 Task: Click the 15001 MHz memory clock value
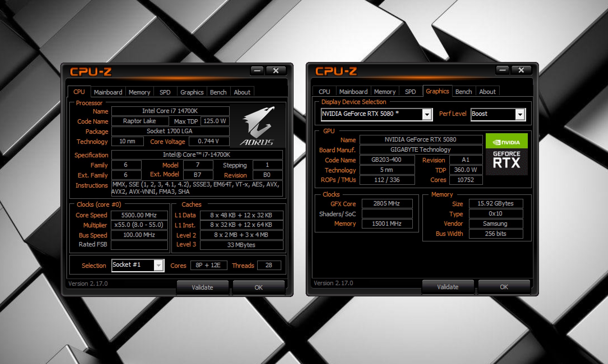[x=387, y=224]
